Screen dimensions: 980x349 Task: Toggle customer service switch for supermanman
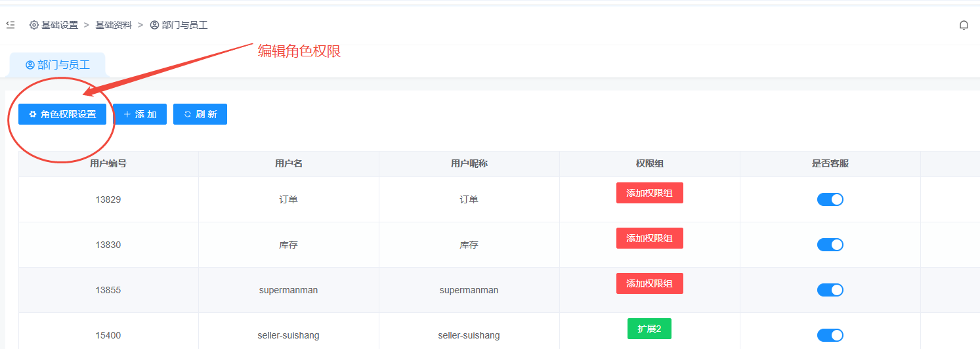tap(830, 290)
